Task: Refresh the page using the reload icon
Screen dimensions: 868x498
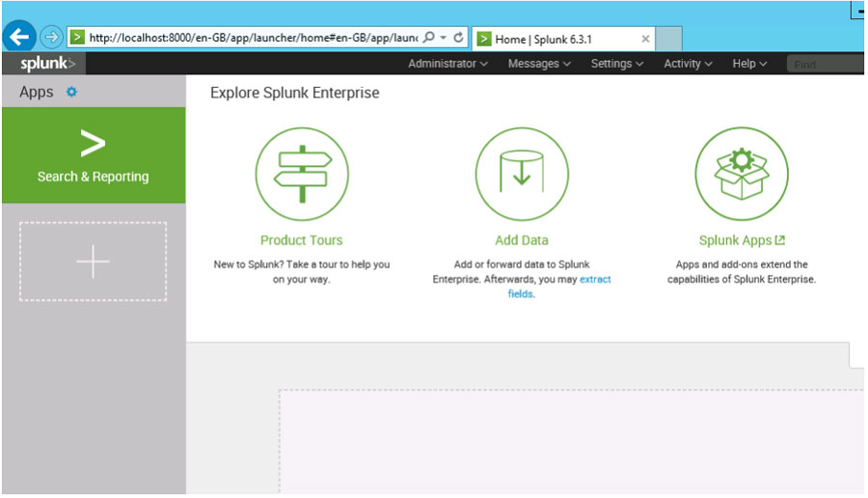Action: tap(458, 39)
